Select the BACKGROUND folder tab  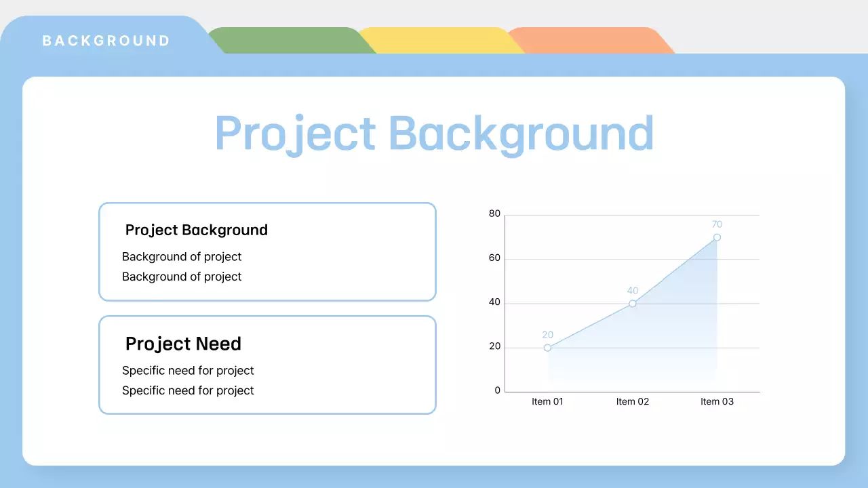pos(106,41)
